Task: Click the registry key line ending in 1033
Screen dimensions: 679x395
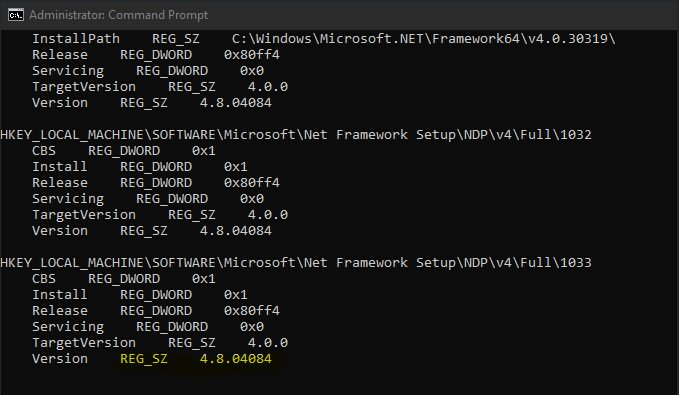Action: (296, 263)
